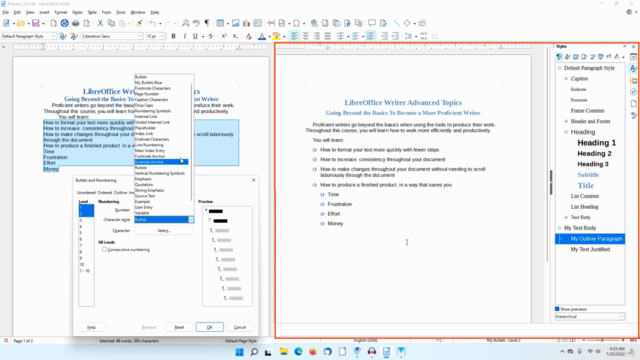Open the Hierarchical filter dropdown

point(622,317)
